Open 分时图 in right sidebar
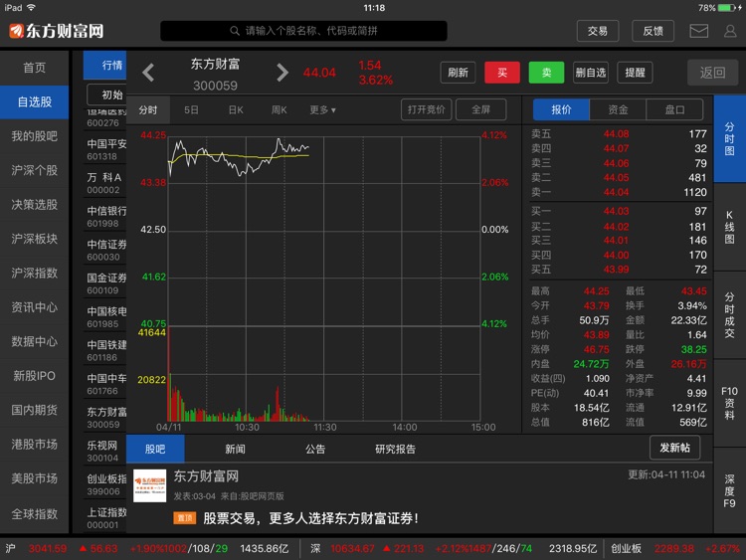The width and height of the screenshot is (746, 560). click(x=729, y=139)
